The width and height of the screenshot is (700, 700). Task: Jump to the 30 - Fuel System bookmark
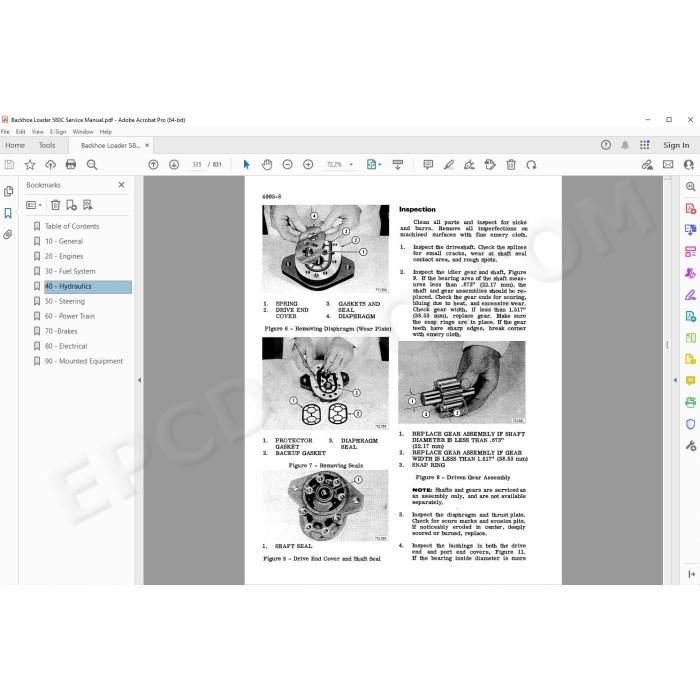[x=70, y=271]
